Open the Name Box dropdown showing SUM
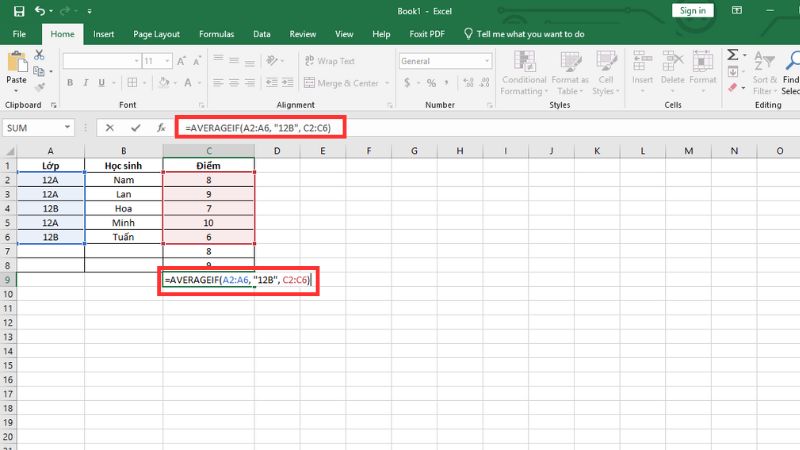This screenshot has height=450, width=800. pyautogui.click(x=68, y=128)
